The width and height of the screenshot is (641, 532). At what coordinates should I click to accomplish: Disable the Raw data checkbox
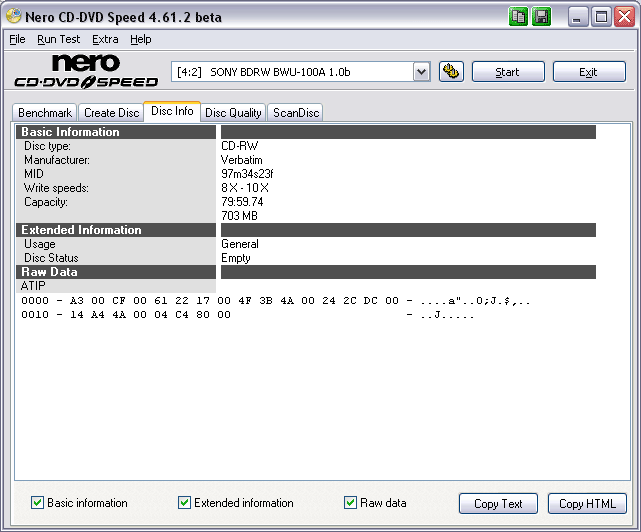350,503
